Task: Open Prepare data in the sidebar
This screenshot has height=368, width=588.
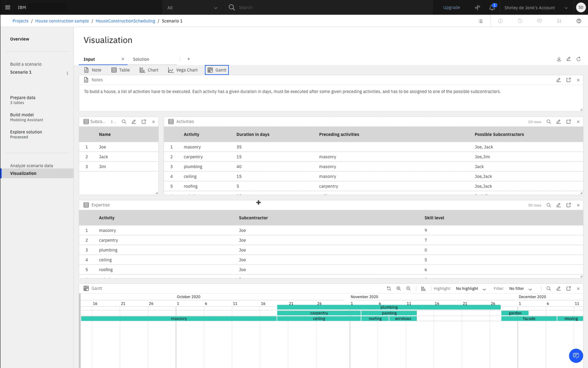Action: click(x=23, y=100)
